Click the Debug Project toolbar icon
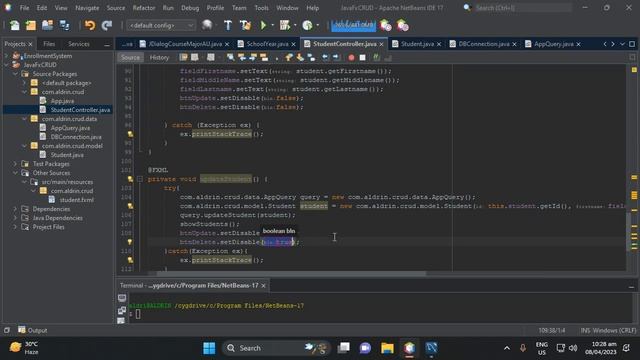This screenshot has height=360, width=640. pos(284,26)
